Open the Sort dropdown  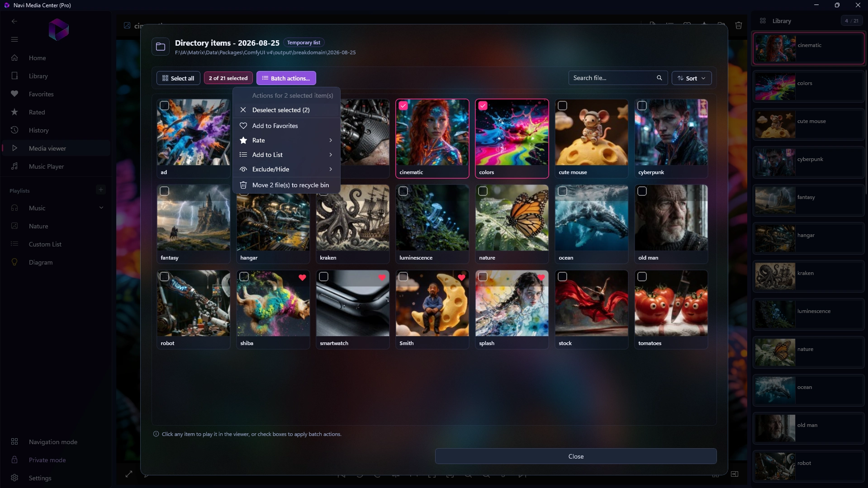(x=692, y=78)
